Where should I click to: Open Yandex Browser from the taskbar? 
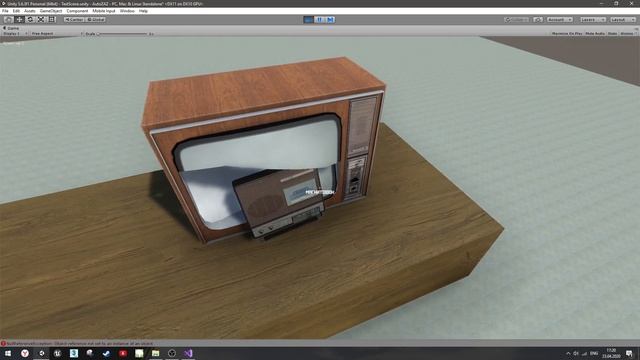(x=24, y=353)
